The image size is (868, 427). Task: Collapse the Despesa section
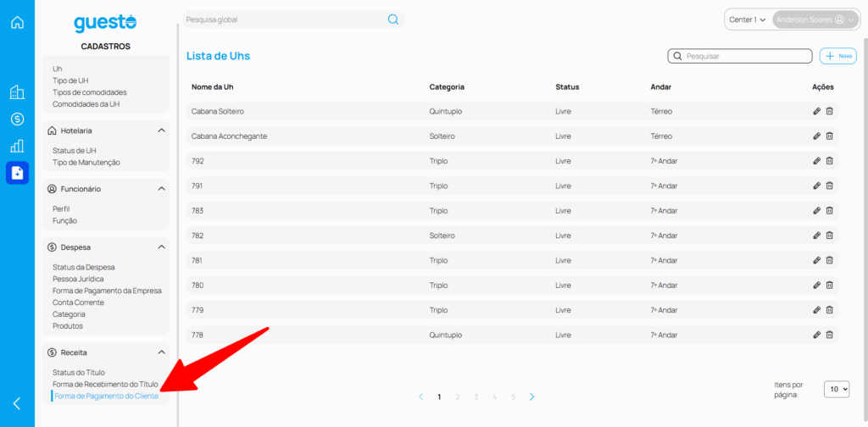point(161,247)
